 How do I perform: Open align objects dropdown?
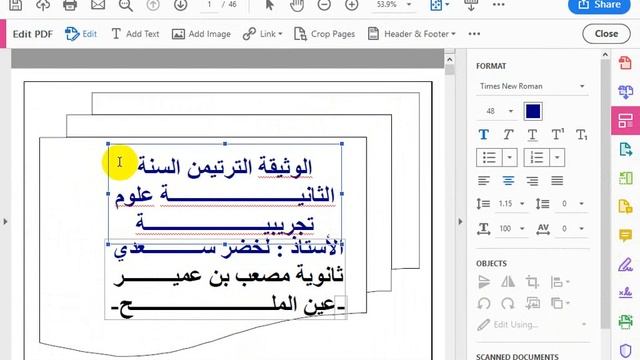(559, 282)
